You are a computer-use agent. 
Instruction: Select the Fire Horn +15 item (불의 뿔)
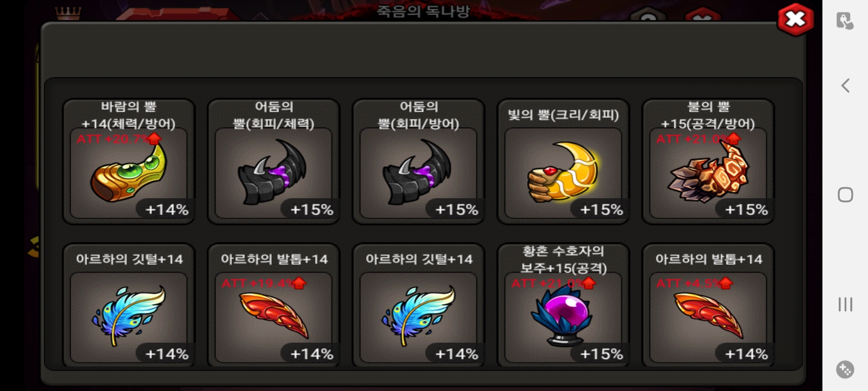click(708, 161)
